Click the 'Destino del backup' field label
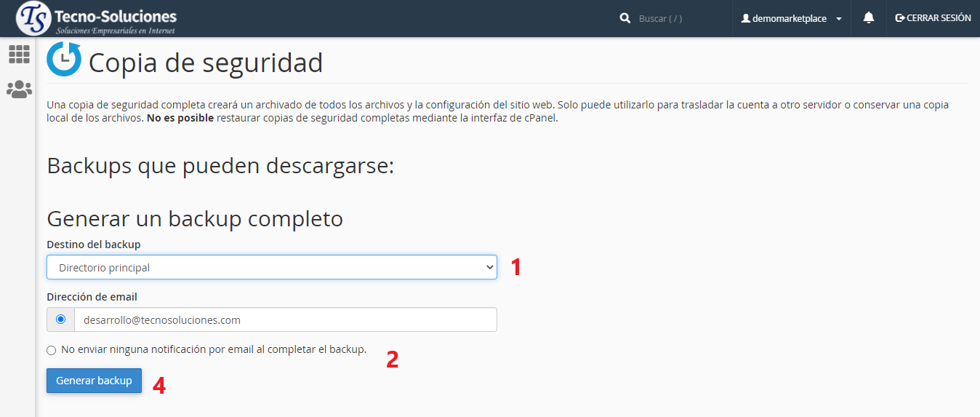The height and width of the screenshot is (417, 980). tap(94, 244)
